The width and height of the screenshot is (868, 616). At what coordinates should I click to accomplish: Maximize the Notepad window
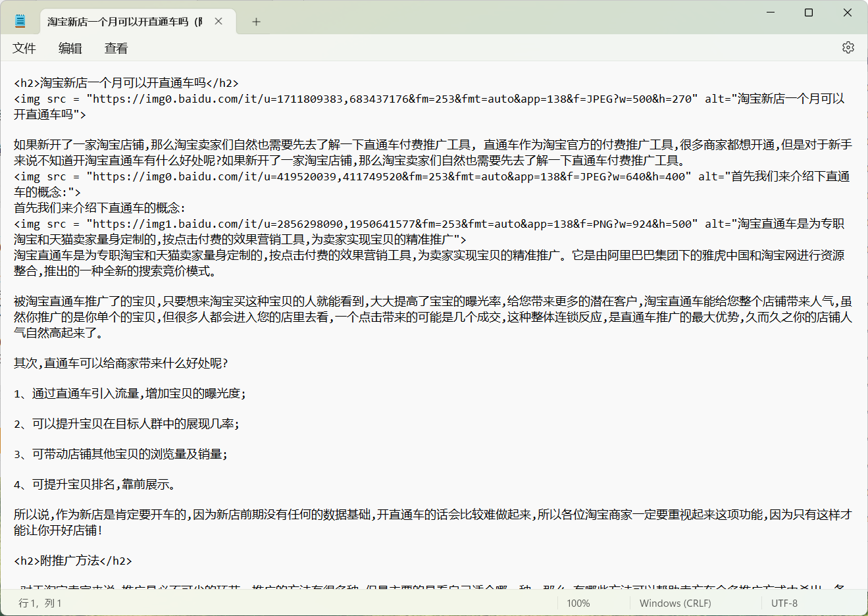click(x=809, y=13)
